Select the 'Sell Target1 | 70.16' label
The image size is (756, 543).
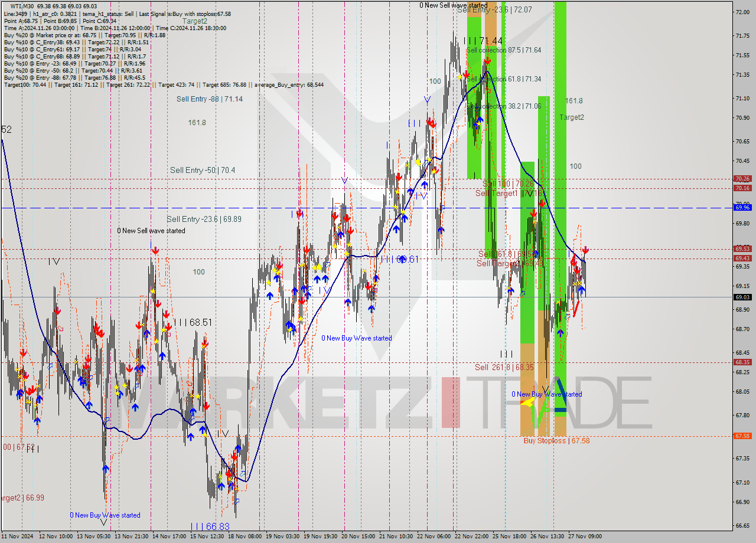coord(509,193)
